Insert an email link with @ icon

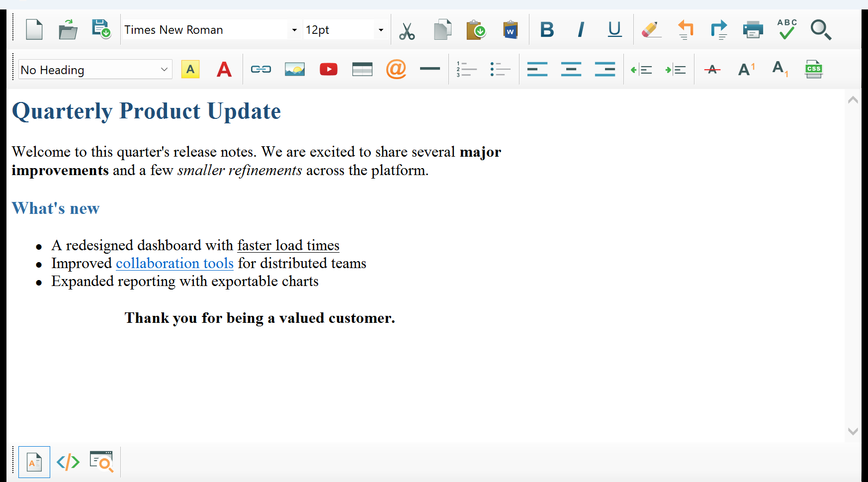pos(396,69)
